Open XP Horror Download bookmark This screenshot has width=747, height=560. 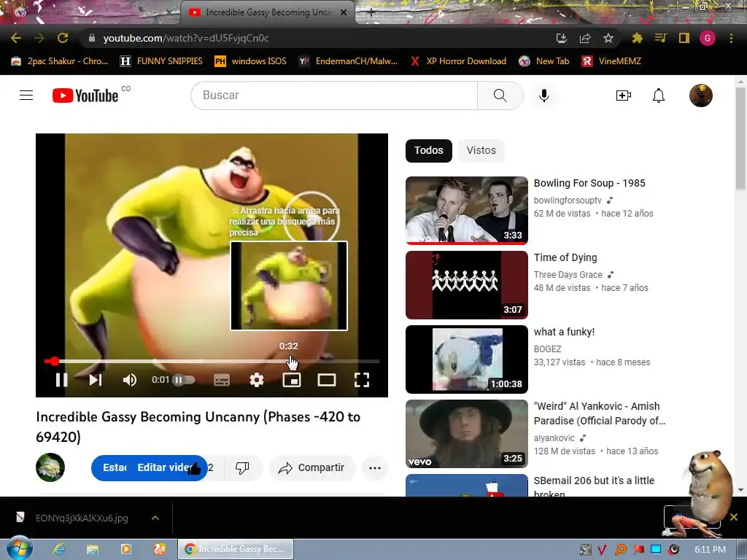pyautogui.click(x=458, y=61)
